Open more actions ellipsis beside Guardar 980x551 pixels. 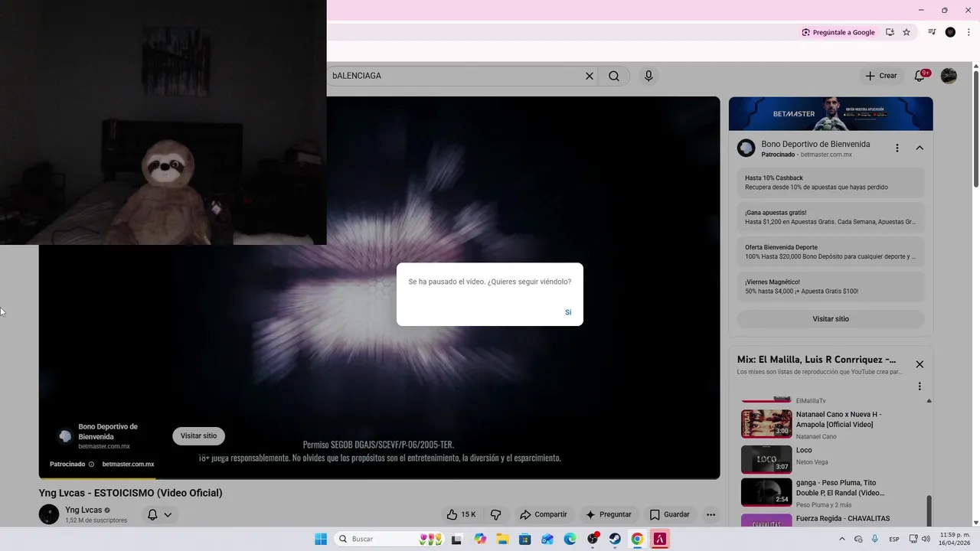tap(711, 514)
